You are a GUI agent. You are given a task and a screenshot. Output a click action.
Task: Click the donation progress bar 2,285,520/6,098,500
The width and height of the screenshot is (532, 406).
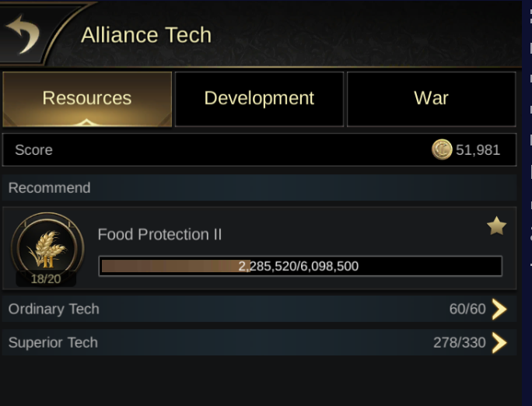pyautogui.click(x=300, y=266)
